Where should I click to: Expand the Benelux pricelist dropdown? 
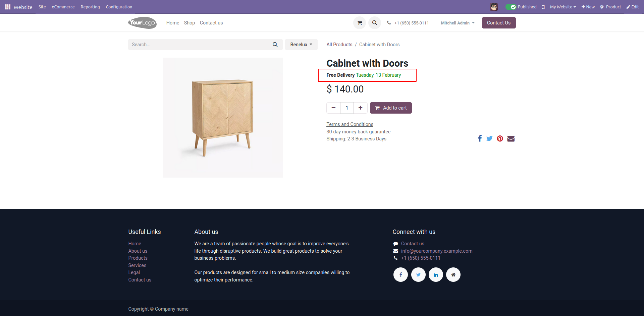[301, 45]
